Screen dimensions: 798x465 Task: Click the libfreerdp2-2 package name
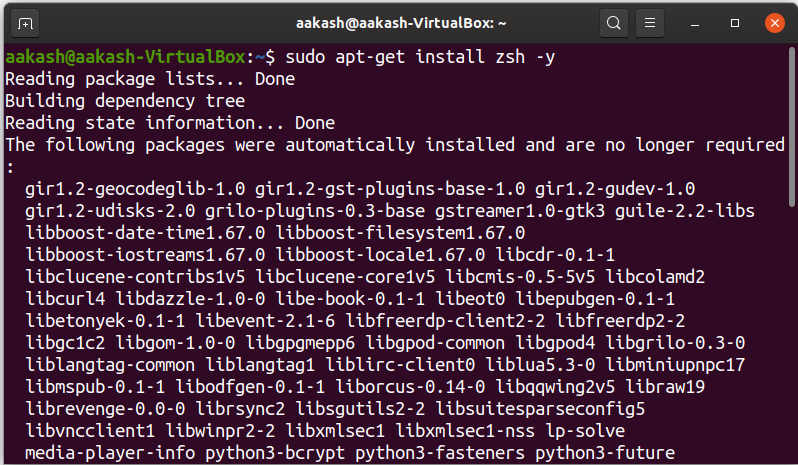point(620,321)
